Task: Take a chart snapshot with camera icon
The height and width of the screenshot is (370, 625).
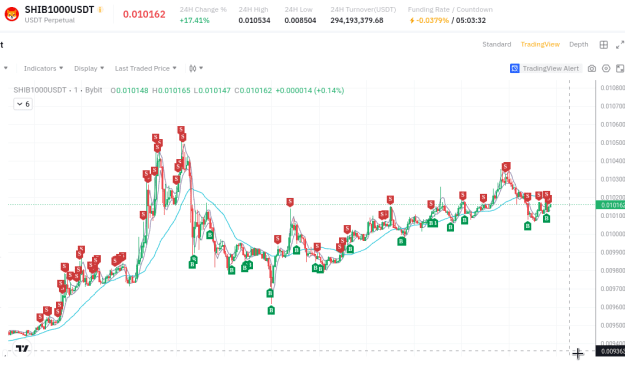Action: click(x=592, y=69)
